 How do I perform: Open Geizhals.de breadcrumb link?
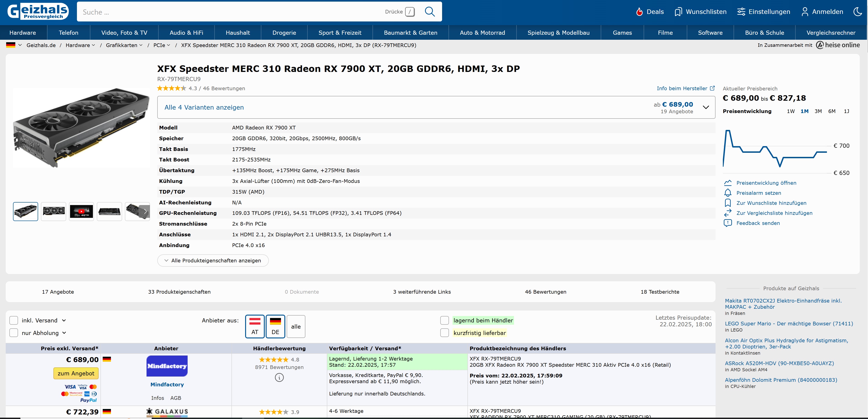(x=41, y=45)
